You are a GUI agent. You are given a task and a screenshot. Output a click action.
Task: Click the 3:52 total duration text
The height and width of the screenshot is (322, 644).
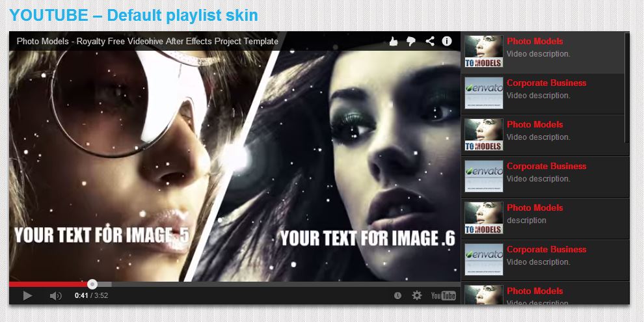tap(101, 295)
